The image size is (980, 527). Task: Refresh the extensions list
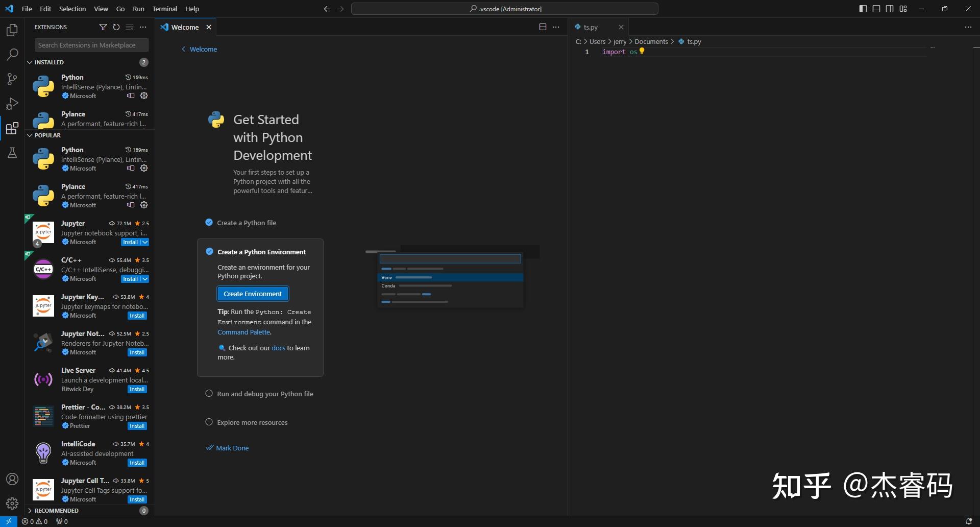(x=116, y=27)
